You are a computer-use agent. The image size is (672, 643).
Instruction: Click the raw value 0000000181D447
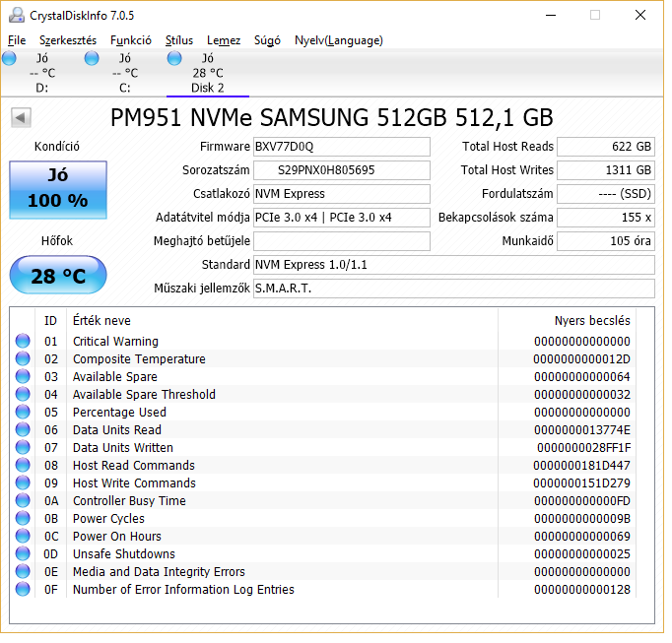(581, 466)
